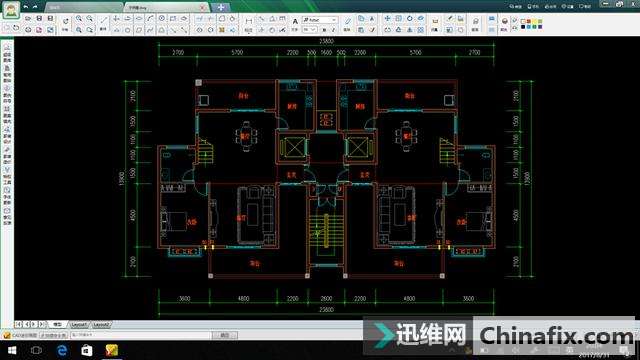
Task: Go to the last layout tab arrow
Action: pos(42,324)
